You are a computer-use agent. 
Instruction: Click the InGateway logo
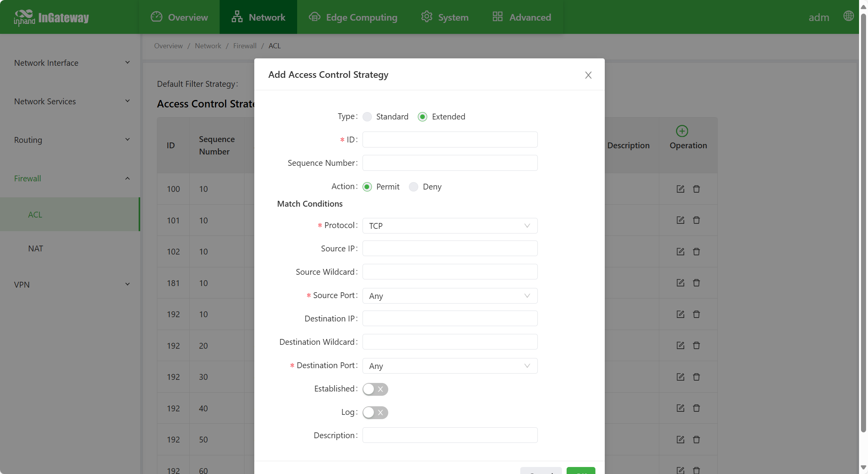(x=51, y=18)
